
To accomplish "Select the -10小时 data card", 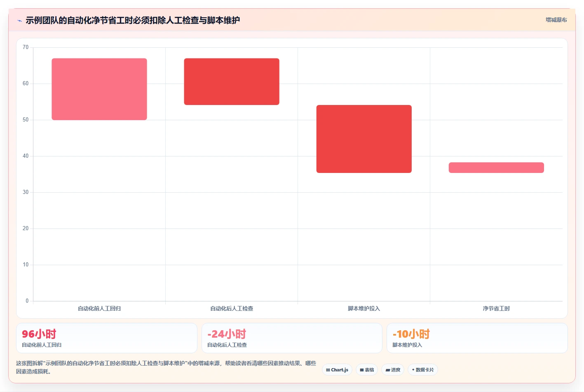I will pos(477,338).
